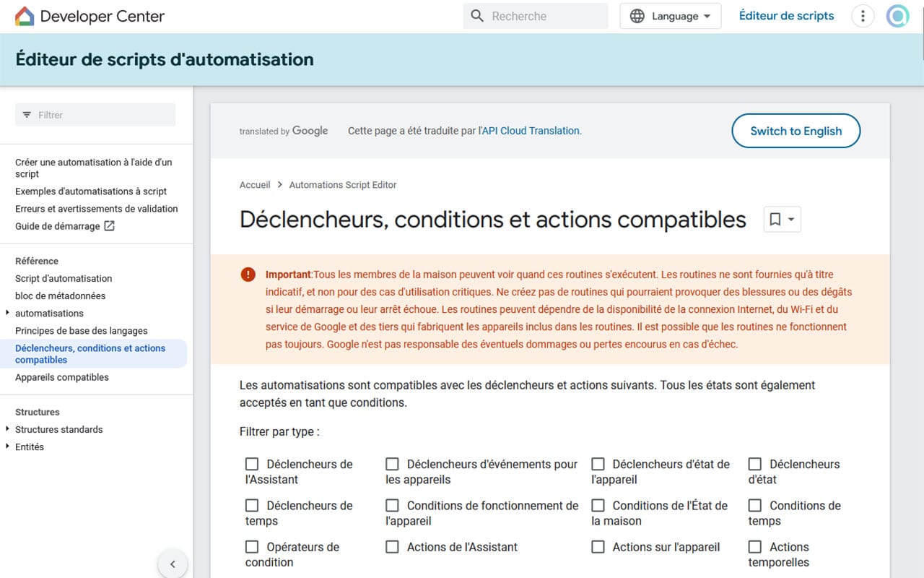The image size is (924, 578).
Task: Click the Structures section heading
Action: 38,412
